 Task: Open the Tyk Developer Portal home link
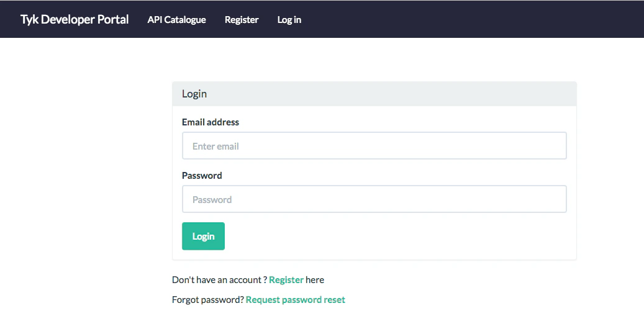75,19
